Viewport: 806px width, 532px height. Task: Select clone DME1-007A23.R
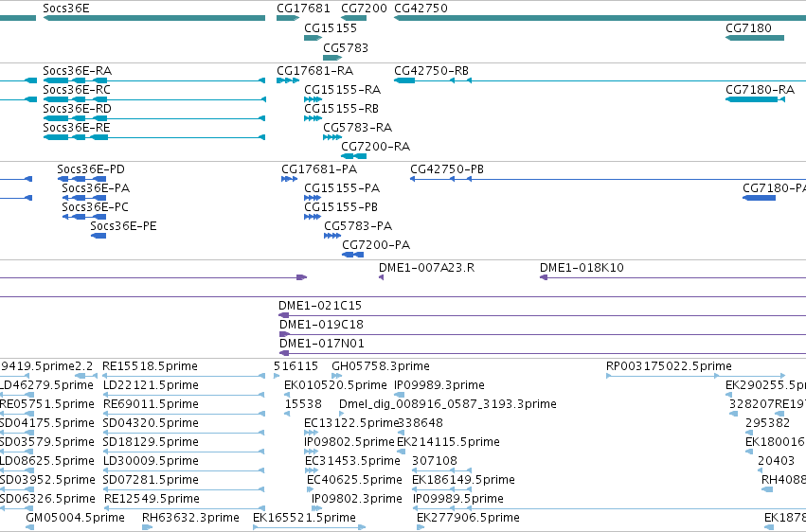382,277
